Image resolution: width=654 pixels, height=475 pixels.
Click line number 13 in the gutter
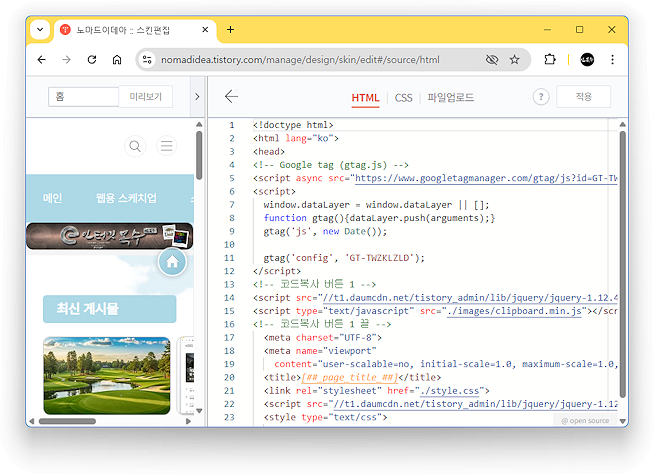pyautogui.click(x=229, y=284)
